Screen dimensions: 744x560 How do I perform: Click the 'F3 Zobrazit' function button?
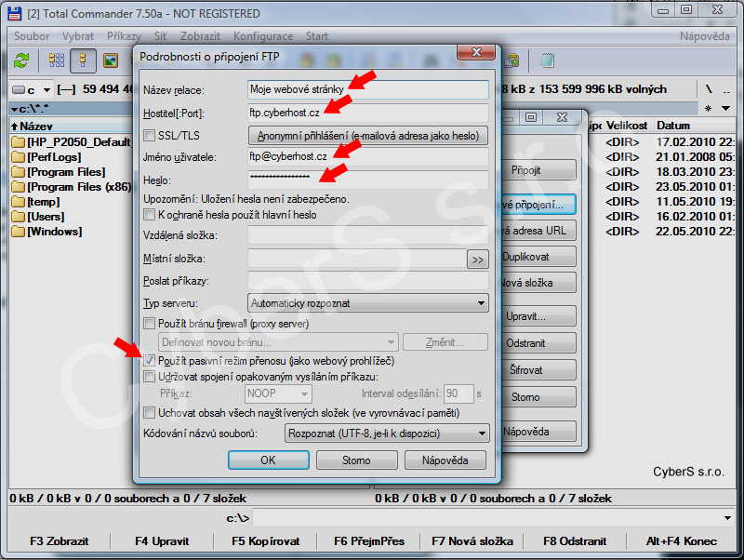click(60, 541)
